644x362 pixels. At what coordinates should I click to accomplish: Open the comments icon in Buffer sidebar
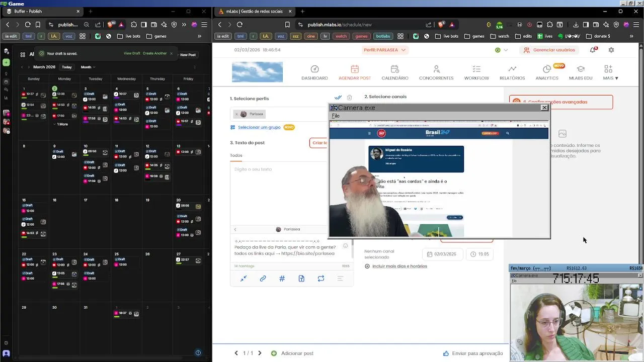(6, 89)
